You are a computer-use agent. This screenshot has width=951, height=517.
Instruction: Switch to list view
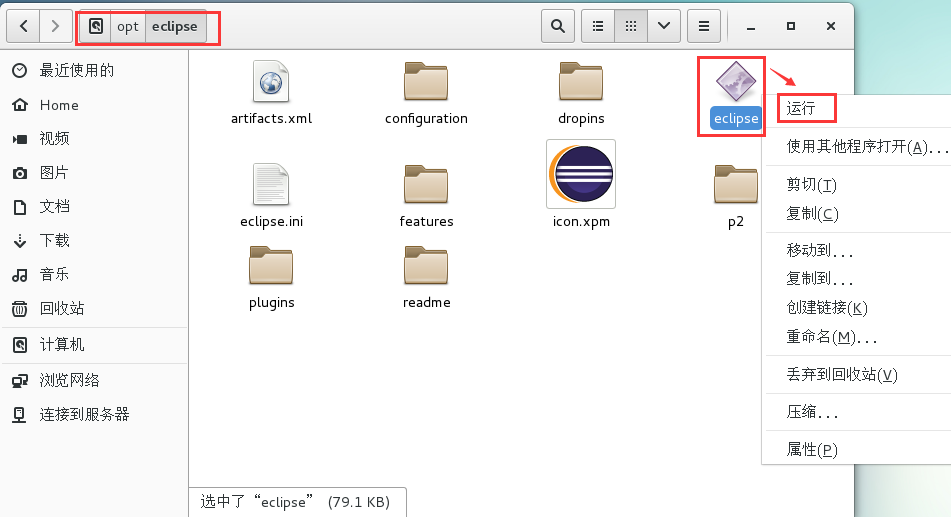(598, 26)
